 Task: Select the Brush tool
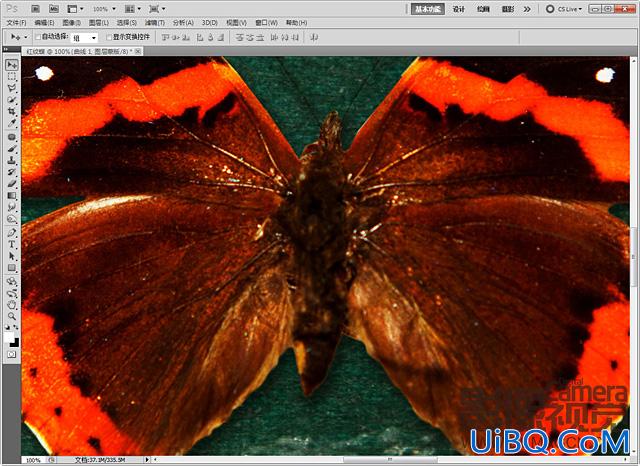click(12, 149)
